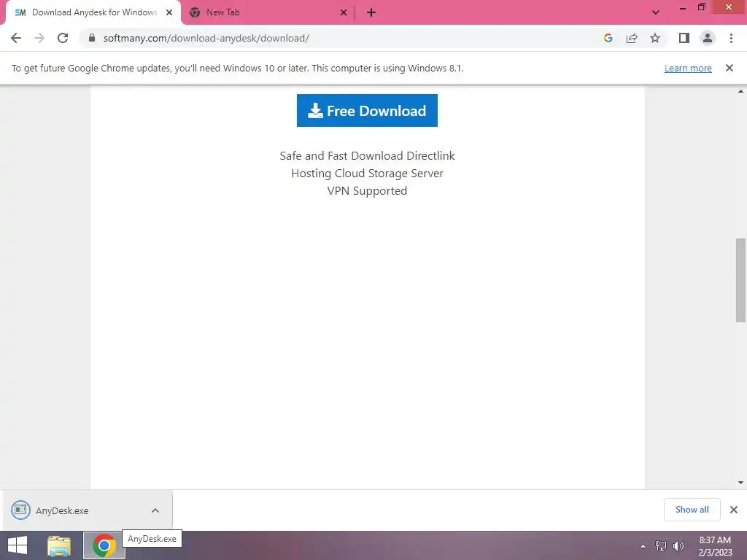
Task: Click the forward navigation arrow
Action: (39, 38)
